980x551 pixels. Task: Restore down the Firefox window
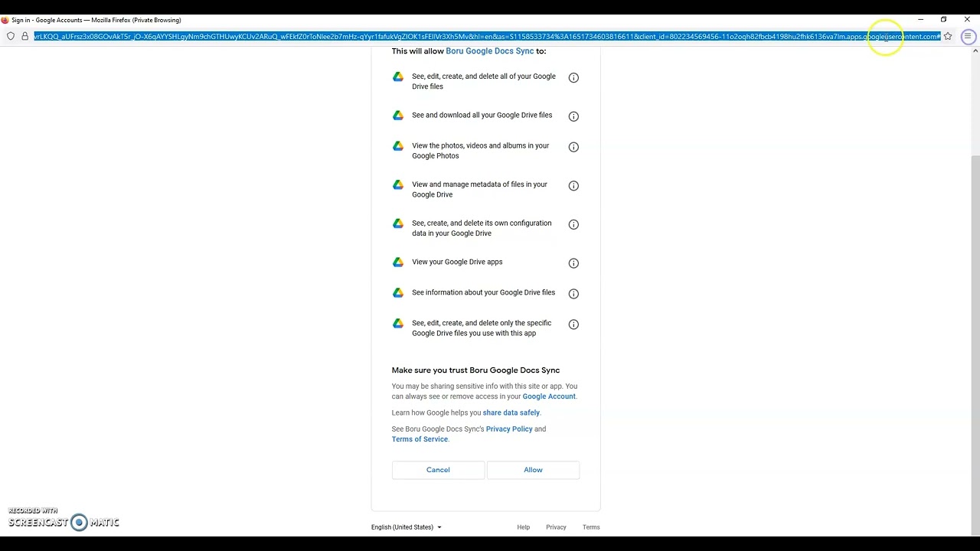(x=944, y=20)
